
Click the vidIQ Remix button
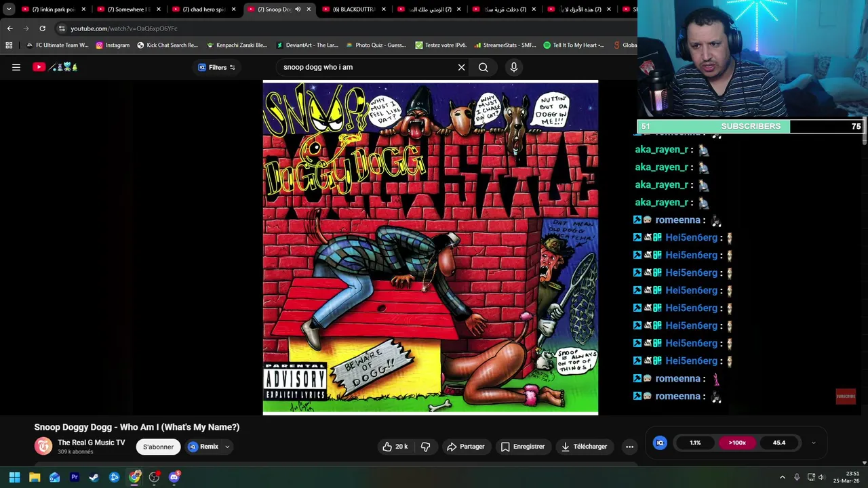(203, 447)
